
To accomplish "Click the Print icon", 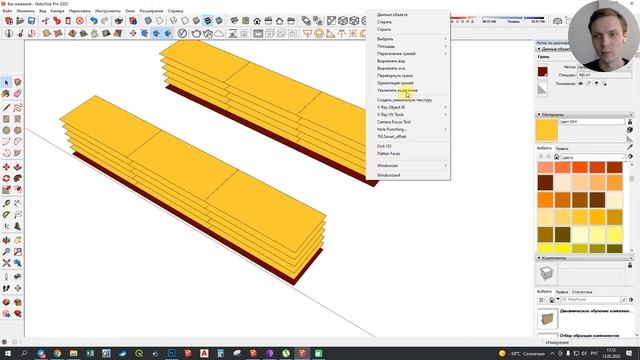I will pyautogui.click(x=119, y=20).
